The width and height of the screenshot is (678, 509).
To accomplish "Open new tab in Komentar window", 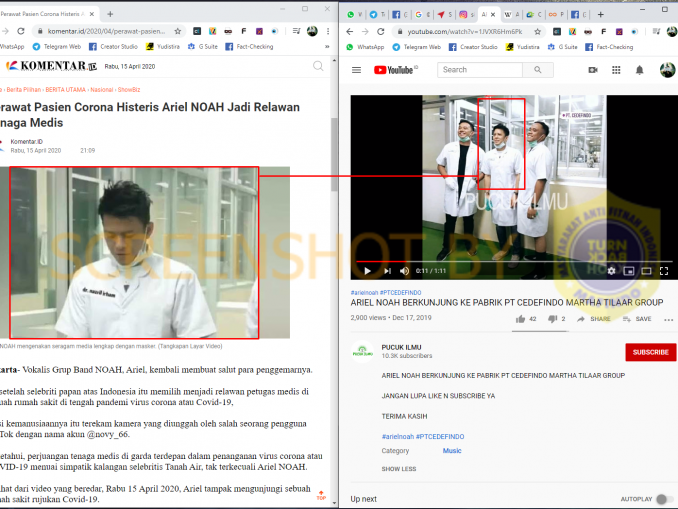I will (110, 14).
